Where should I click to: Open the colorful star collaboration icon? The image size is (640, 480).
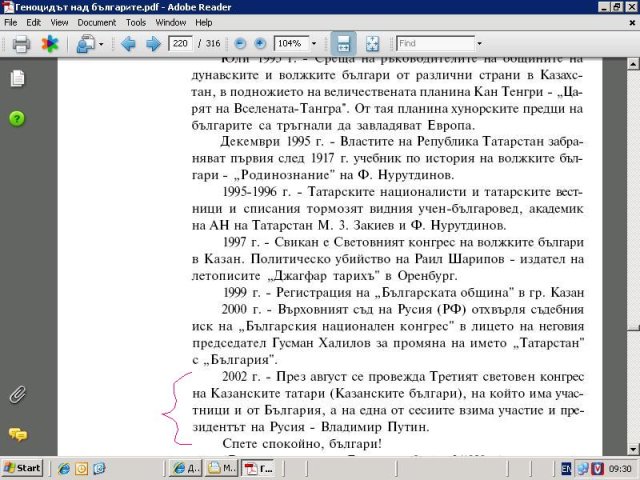[50, 44]
